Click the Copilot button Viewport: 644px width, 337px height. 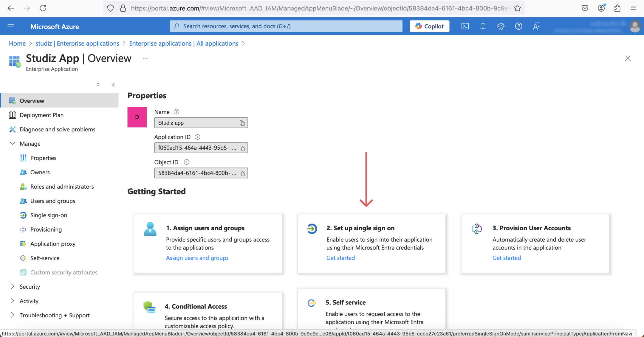(429, 26)
